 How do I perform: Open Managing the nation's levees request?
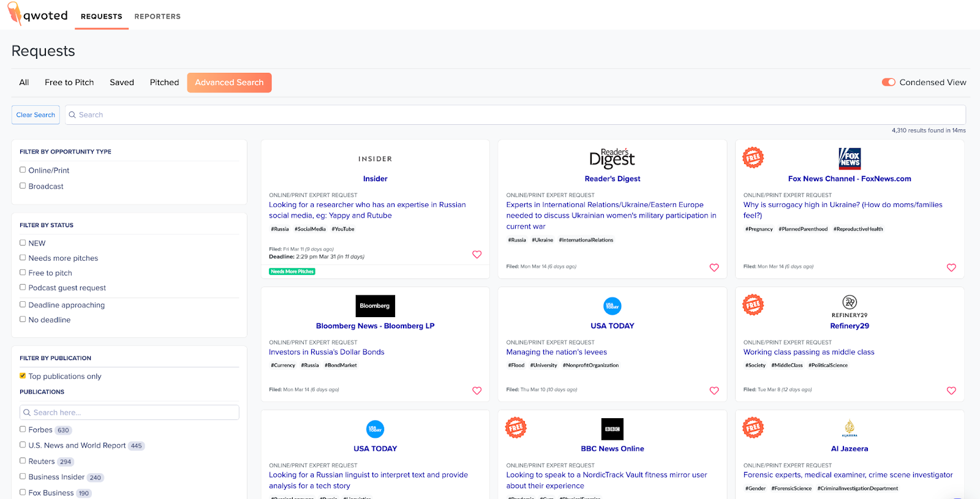556,352
